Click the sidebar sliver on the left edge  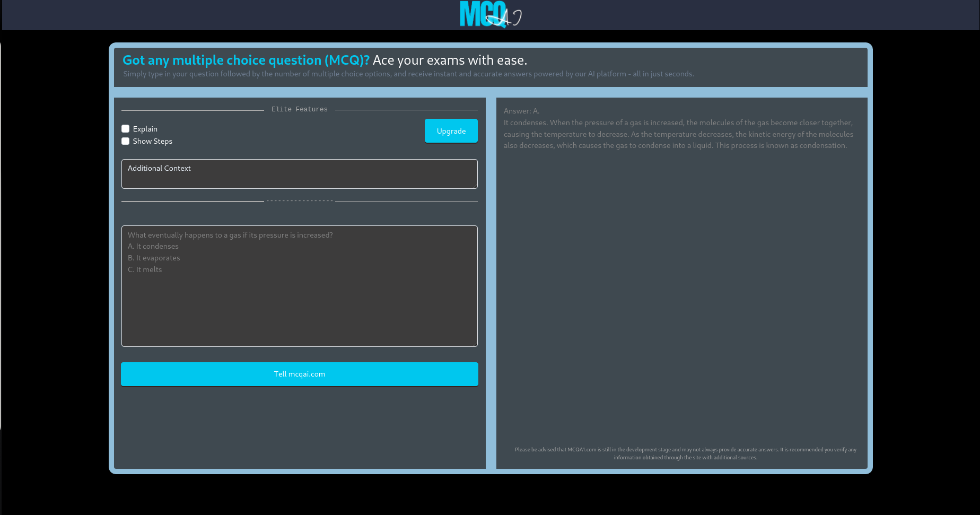[x=2, y=239]
